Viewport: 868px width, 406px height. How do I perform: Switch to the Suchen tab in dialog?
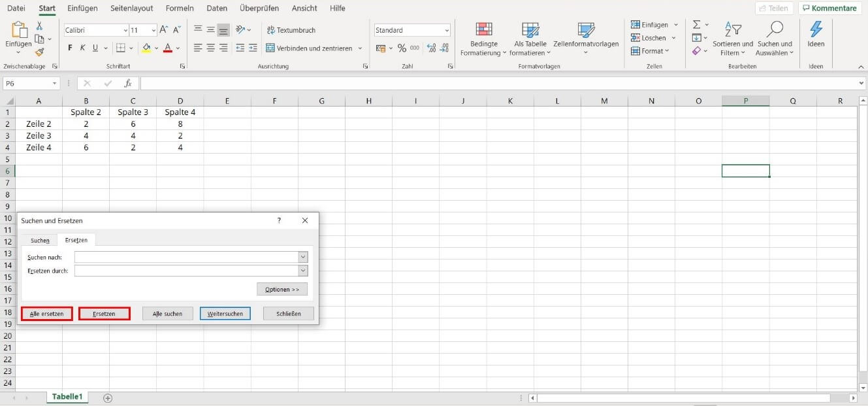point(40,241)
